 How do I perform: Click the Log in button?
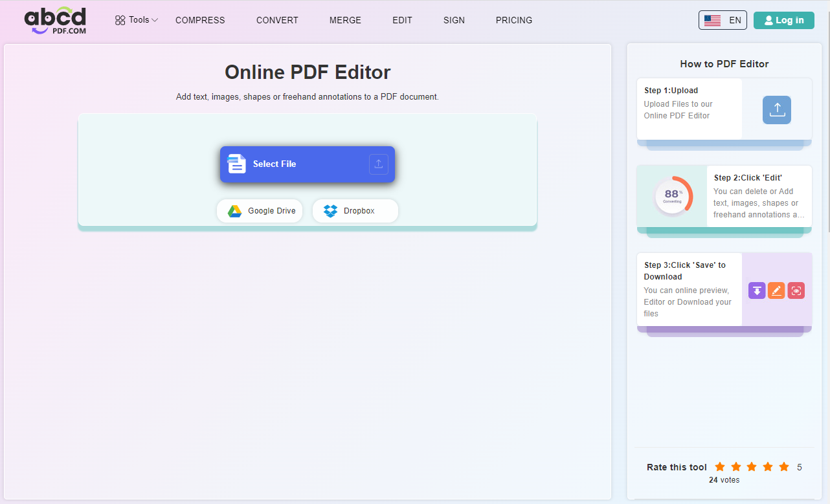tap(784, 20)
